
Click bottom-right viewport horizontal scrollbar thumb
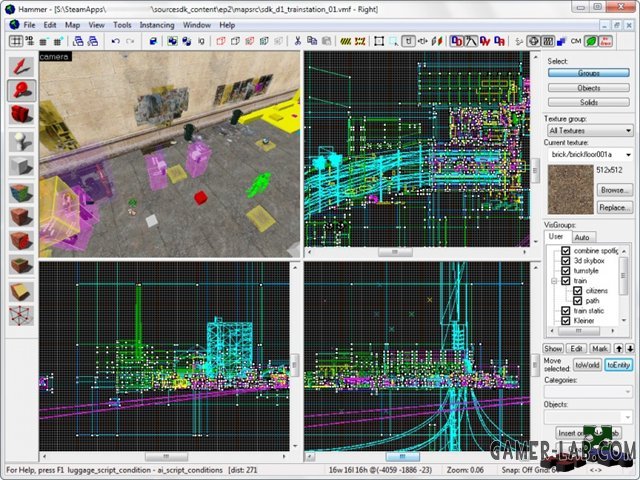pos(402,456)
